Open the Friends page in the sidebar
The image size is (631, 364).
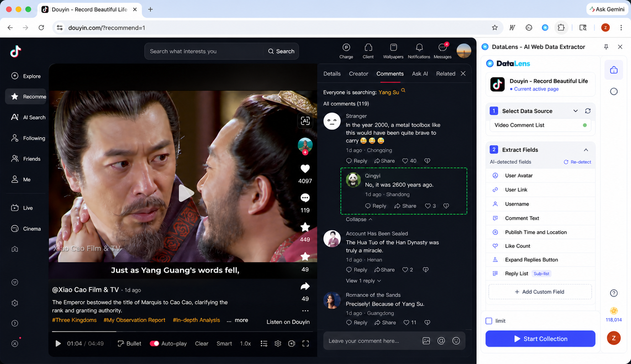click(26, 159)
